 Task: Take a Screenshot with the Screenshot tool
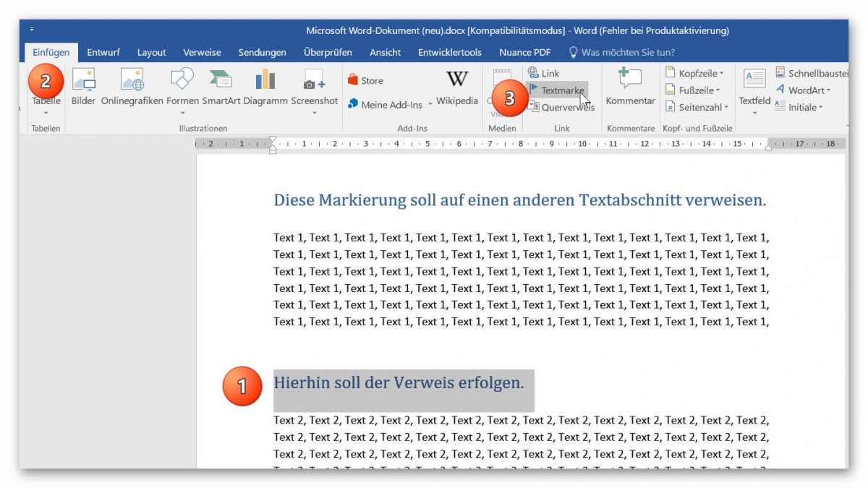(x=312, y=87)
